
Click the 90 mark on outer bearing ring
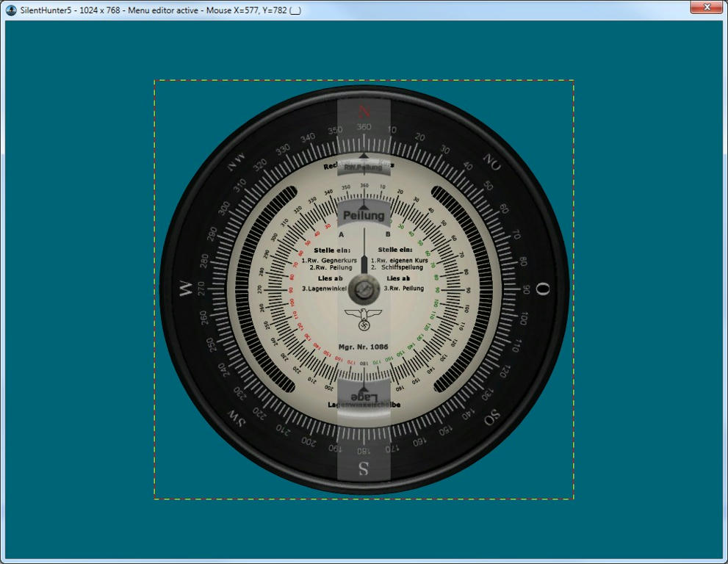(x=526, y=289)
